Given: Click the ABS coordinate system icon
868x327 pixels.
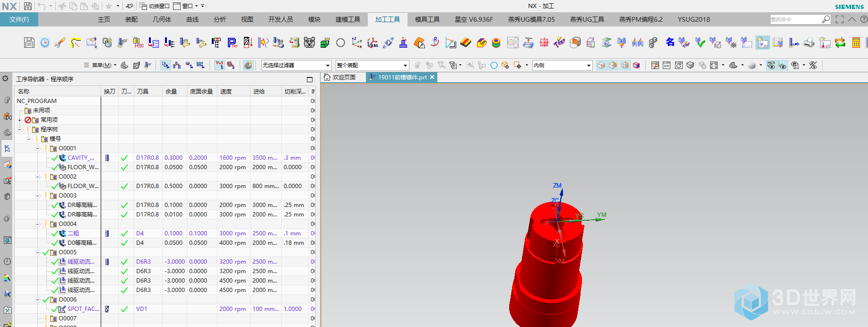Looking at the screenshot, I should click(373, 43).
